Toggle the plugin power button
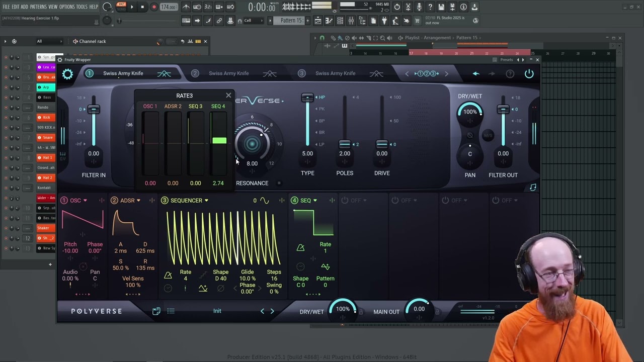Image resolution: width=644 pixels, height=362 pixels. coord(529,74)
